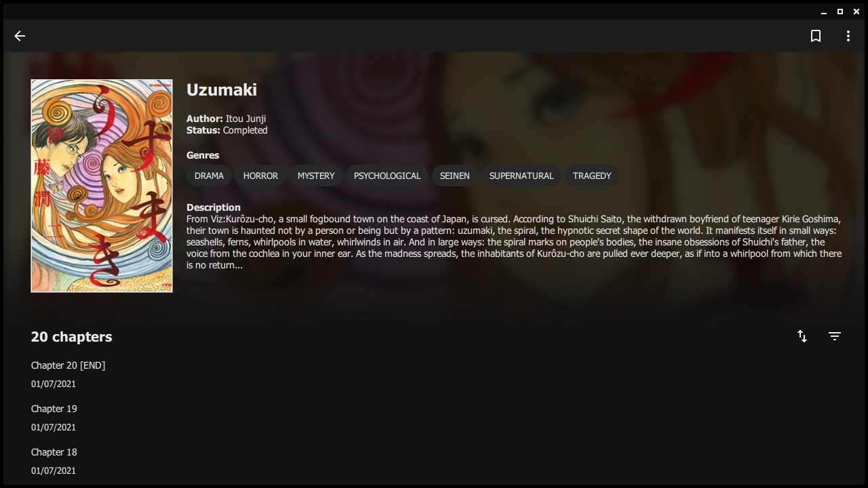
Task: Open Chapter 18 from the list
Action: (434, 461)
